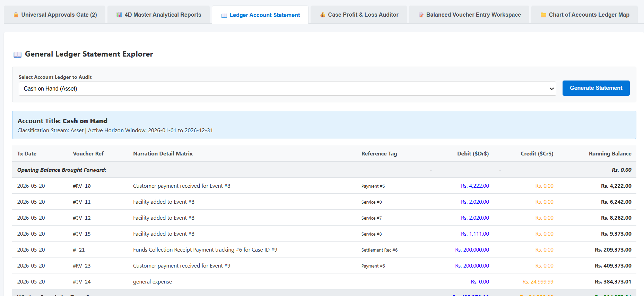This screenshot has height=296, width=644.
Task: Click the open book icon beside General Ledger heading
Action: tap(18, 54)
